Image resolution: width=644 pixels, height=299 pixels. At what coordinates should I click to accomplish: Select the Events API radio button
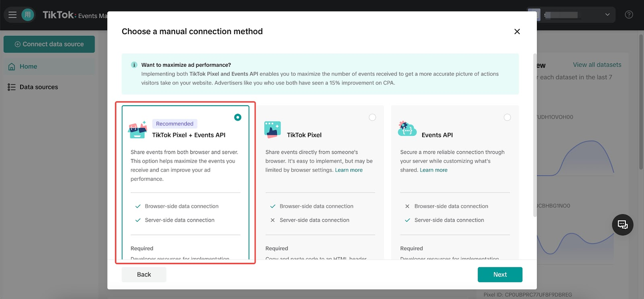coord(507,117)
